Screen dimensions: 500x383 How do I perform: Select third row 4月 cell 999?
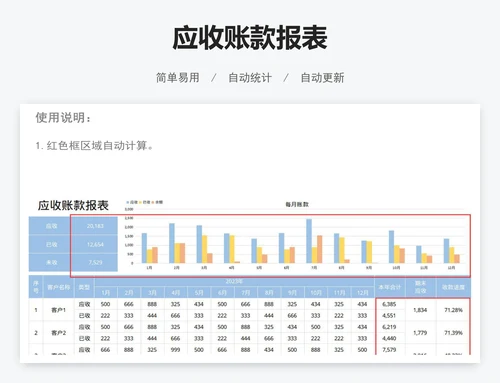(176, 350)
